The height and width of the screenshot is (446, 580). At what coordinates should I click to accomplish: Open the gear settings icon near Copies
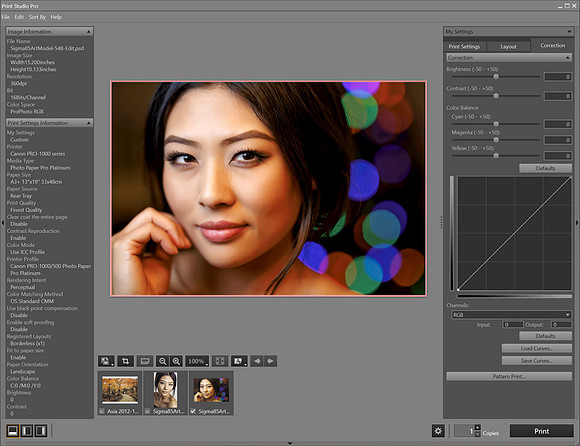pos(438,431)
